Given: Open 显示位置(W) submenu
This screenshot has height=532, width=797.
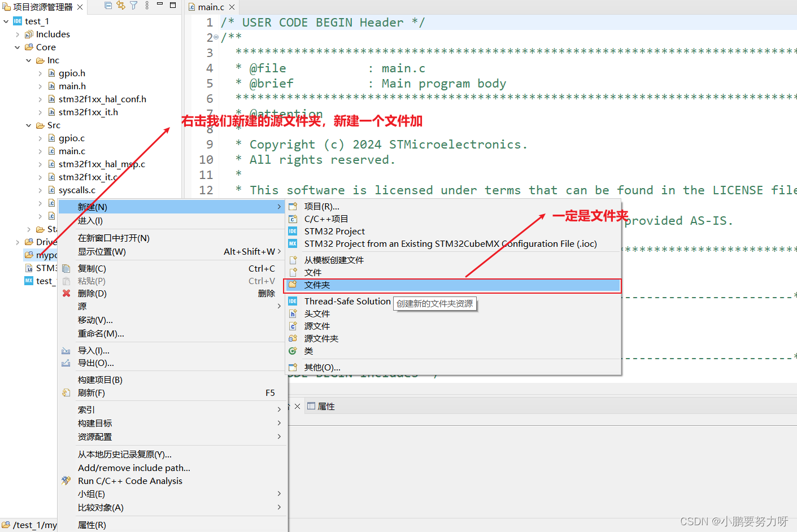Looking at the screenshot, I should point(172,251).
